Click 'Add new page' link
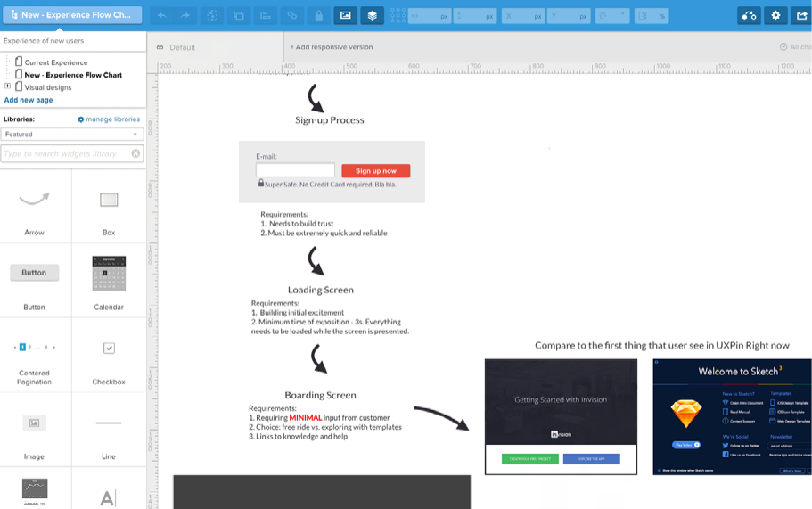This screenshot has height=509, width=812. point(29,100)
